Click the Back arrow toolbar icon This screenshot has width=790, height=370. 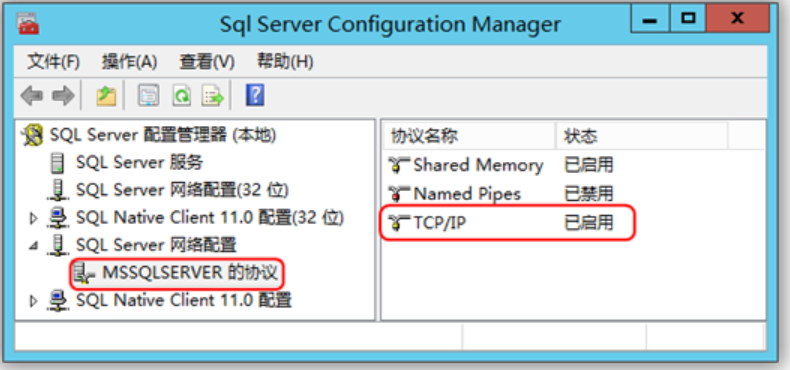[x=31, y=96]
